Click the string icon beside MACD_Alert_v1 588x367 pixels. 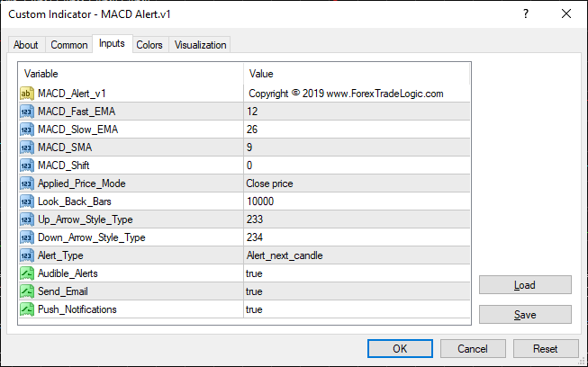tap(27, 93)
